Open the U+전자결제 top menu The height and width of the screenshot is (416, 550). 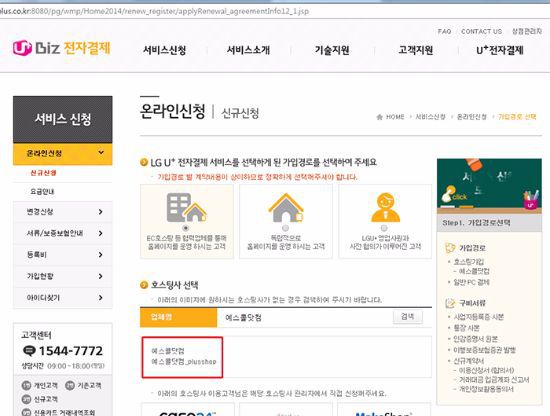tap(499, 50)
